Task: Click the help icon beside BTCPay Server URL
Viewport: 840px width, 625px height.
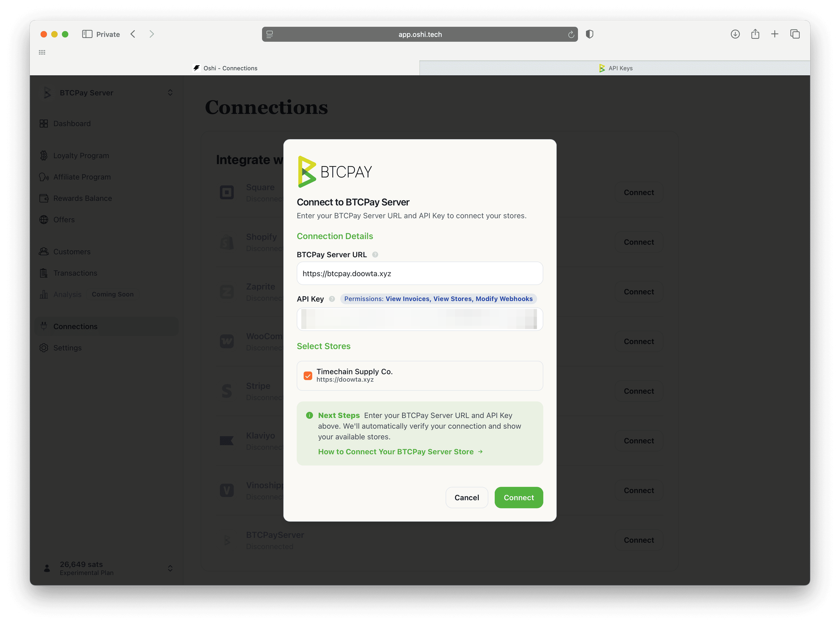Action: [374, 254]
